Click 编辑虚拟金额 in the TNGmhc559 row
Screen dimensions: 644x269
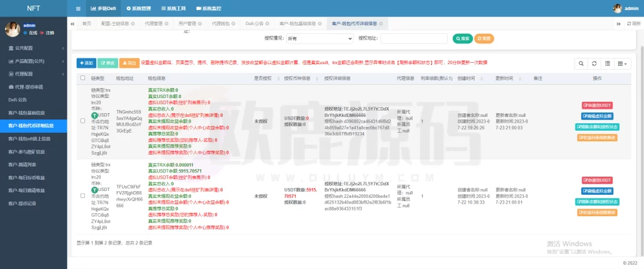pyautogui.click(x=597, y=116)
